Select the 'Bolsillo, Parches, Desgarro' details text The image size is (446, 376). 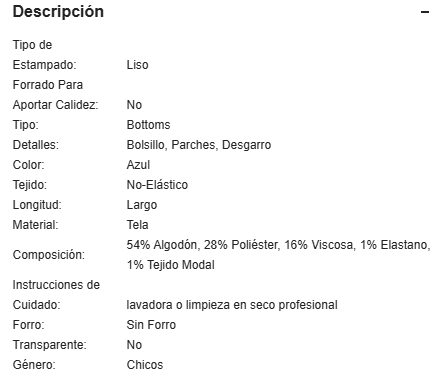point(199,145)
